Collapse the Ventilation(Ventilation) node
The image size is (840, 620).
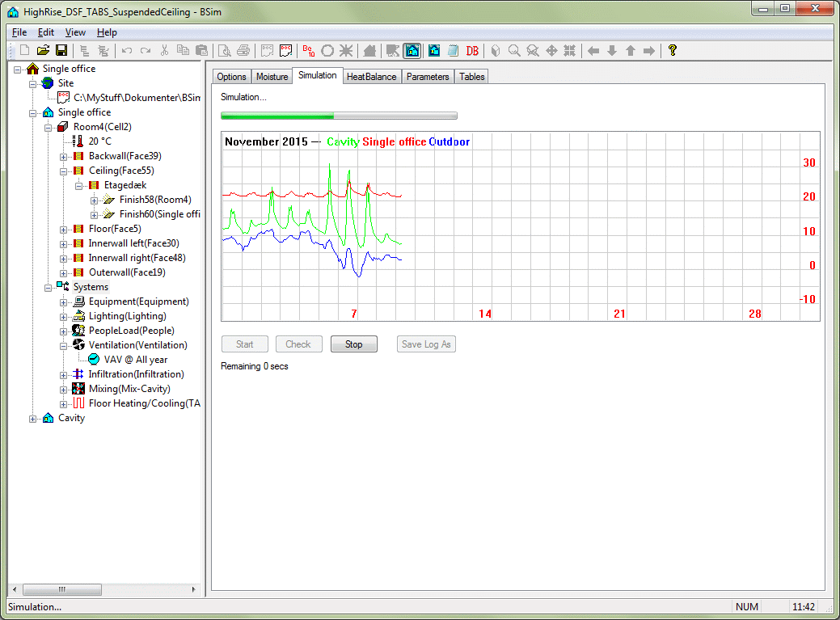tap(63, 346)
